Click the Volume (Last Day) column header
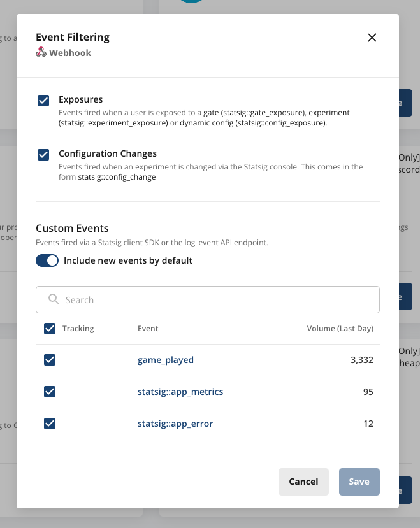 coord(340,329)
